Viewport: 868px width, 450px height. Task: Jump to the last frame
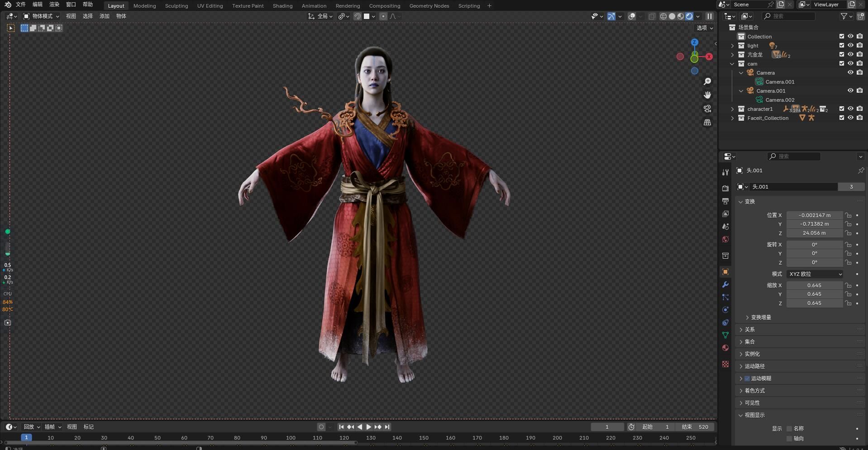pos(387,427)
